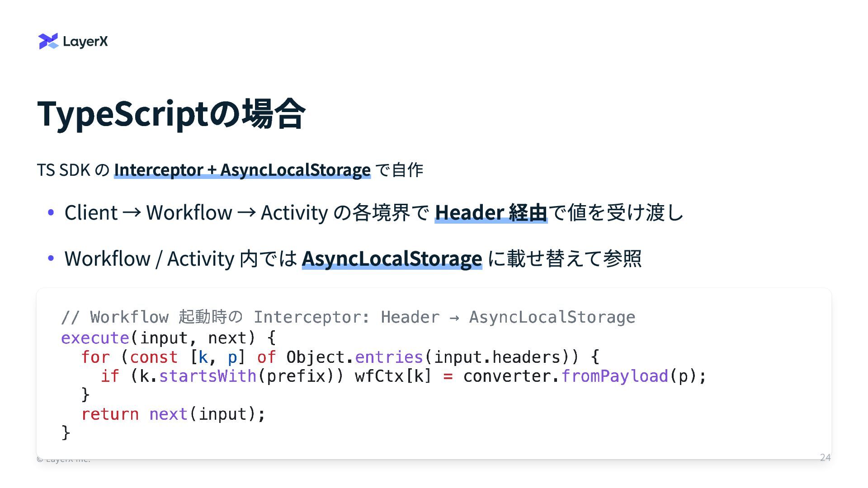Click the fromPayload method call
Screen dimensions: 868x488
(614, 376)
